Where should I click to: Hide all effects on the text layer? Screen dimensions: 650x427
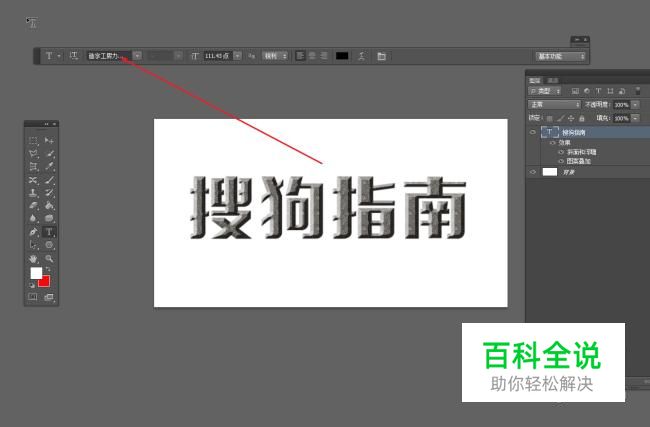click(x=553, y=143)
